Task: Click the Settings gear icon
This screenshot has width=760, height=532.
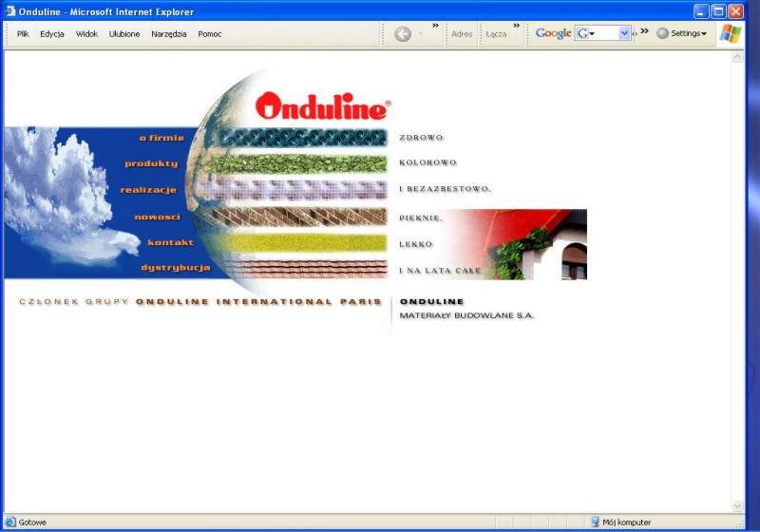Action: [662, 33]
